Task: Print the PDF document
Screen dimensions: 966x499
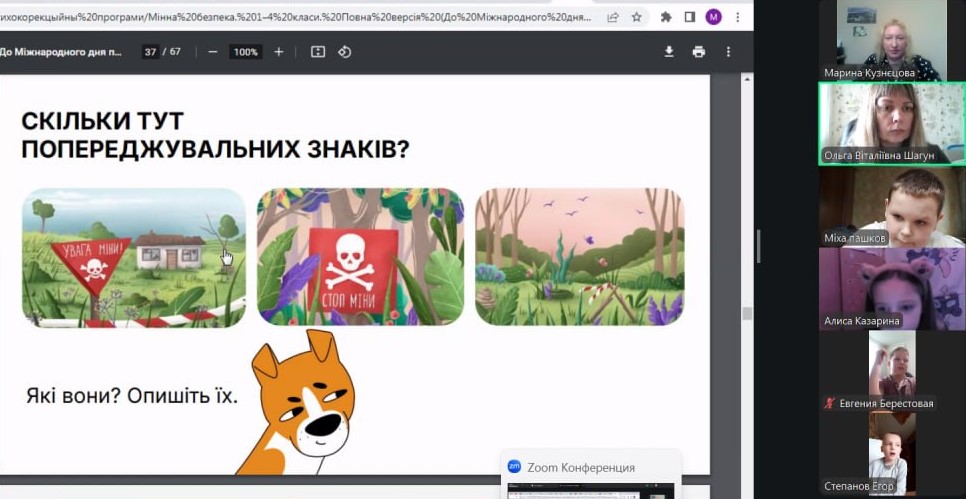Action: point(699,52)
